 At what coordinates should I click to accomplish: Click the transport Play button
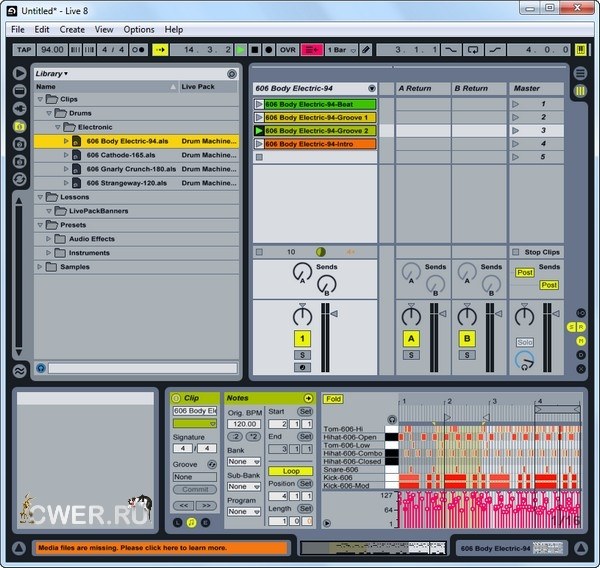(x=240, y=49)
